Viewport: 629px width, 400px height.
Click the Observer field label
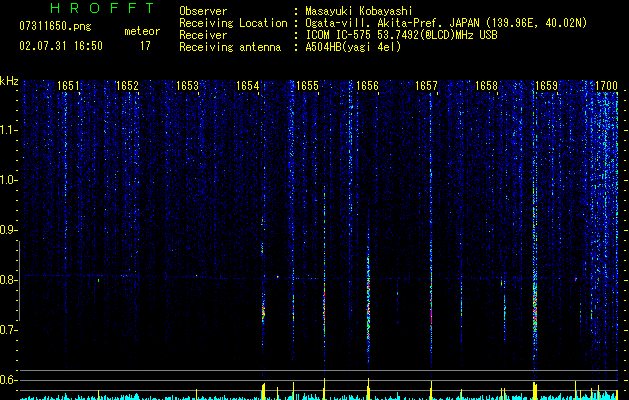tap(203, 11)
